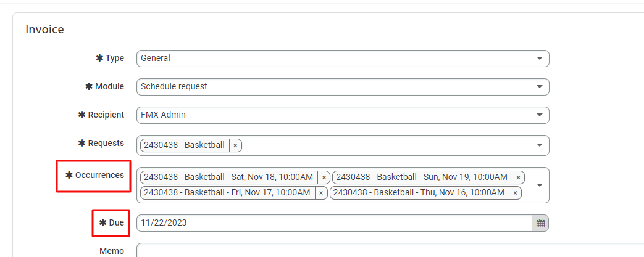Expand the Occurrences dropdown arrow
The width and height of the screenshot is (644, 257).
[540, 185]
